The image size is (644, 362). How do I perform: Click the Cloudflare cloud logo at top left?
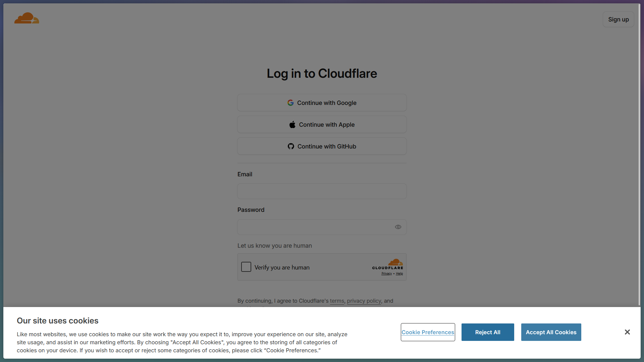27,18
